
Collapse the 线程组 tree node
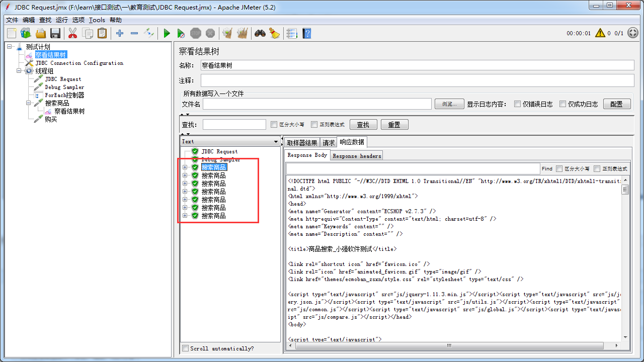[x=19, y=71]
